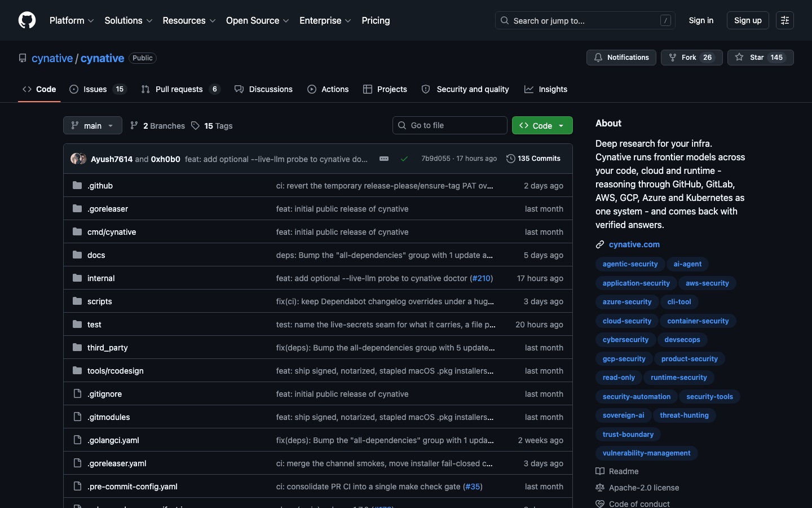812x508 pixels.
Task: Click the Notifications bell button
Action: pyautogui.click(x=621, y=58)
